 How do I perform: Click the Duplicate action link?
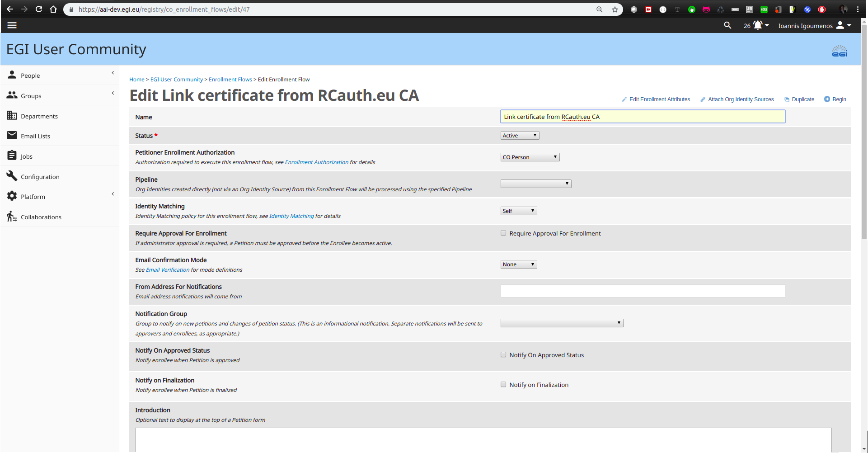pyautogui.click(x=799, y=99)
